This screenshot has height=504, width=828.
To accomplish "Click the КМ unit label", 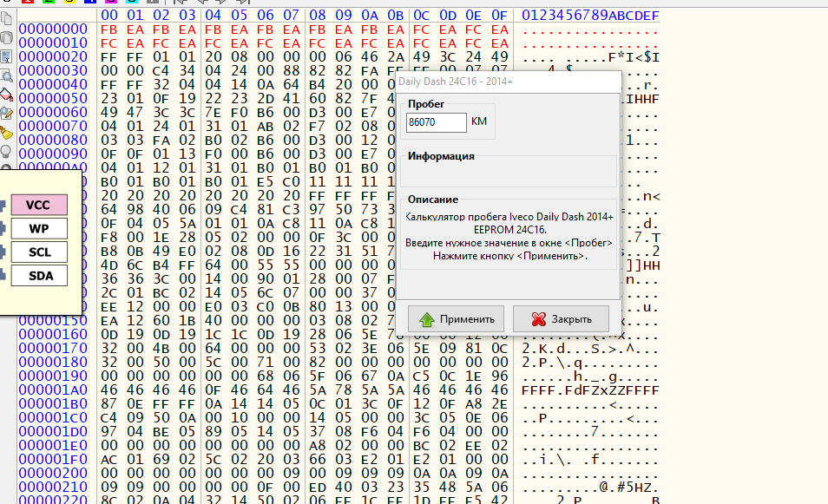I will 479,121.
